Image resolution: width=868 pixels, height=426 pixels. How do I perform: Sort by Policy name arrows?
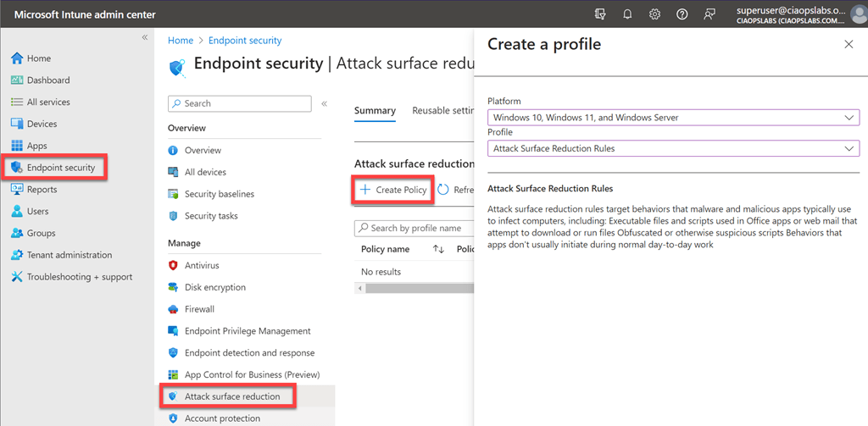coord(438,250)
